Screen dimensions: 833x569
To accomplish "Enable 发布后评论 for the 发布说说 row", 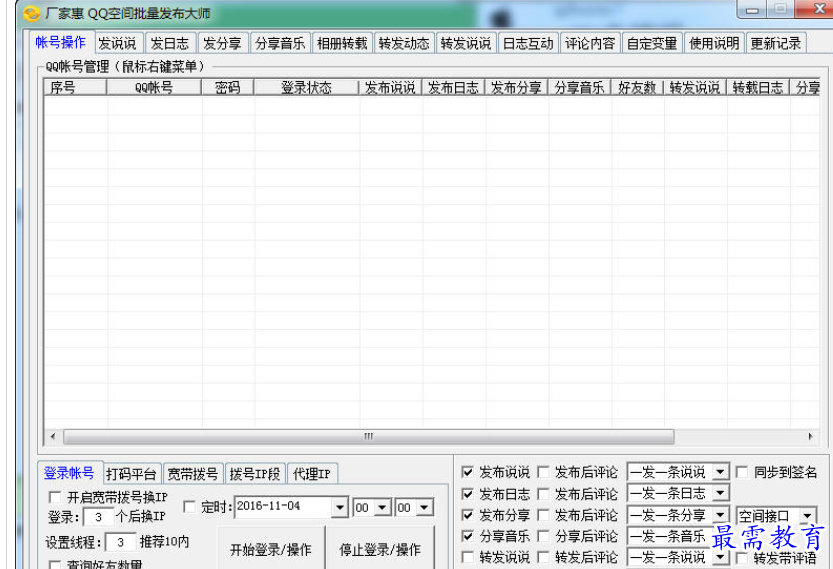I will coord(543,472).
